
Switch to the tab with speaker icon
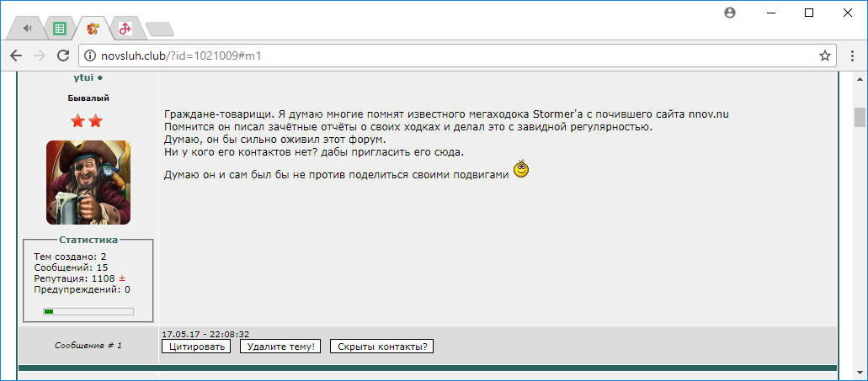tap(28, 29)
